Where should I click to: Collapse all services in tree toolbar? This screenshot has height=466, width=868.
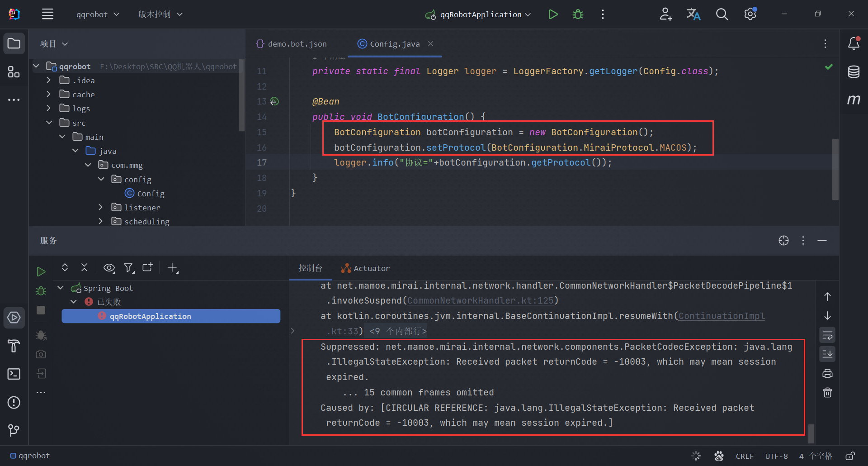coord(84,267)
